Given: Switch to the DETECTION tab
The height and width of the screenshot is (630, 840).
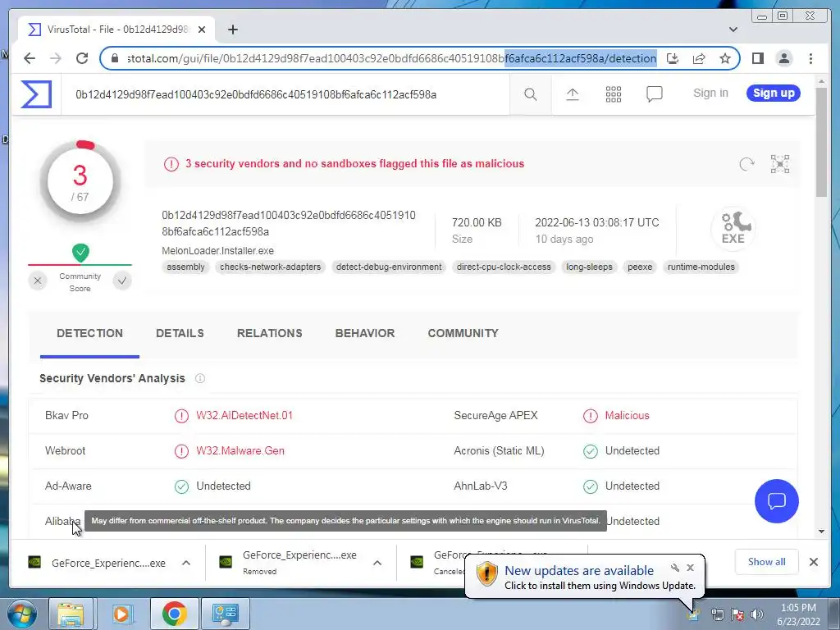Looking at the screenshot, I should coord(89,333).
